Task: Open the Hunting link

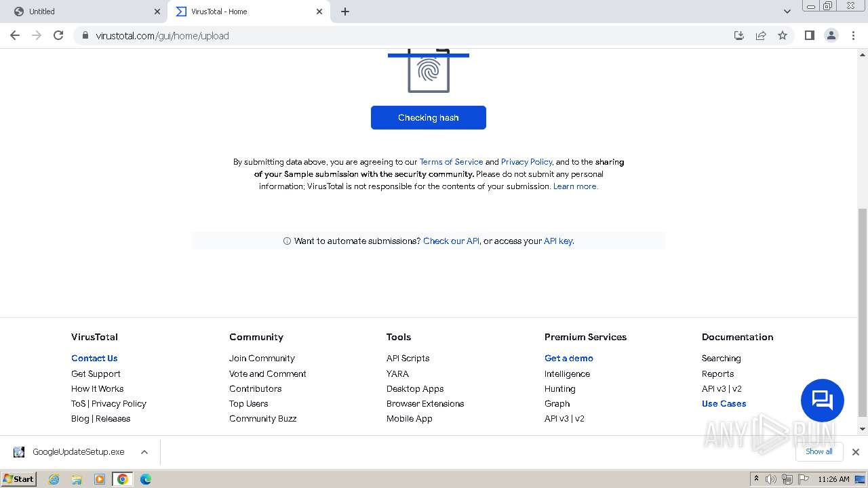Action: 559,388
